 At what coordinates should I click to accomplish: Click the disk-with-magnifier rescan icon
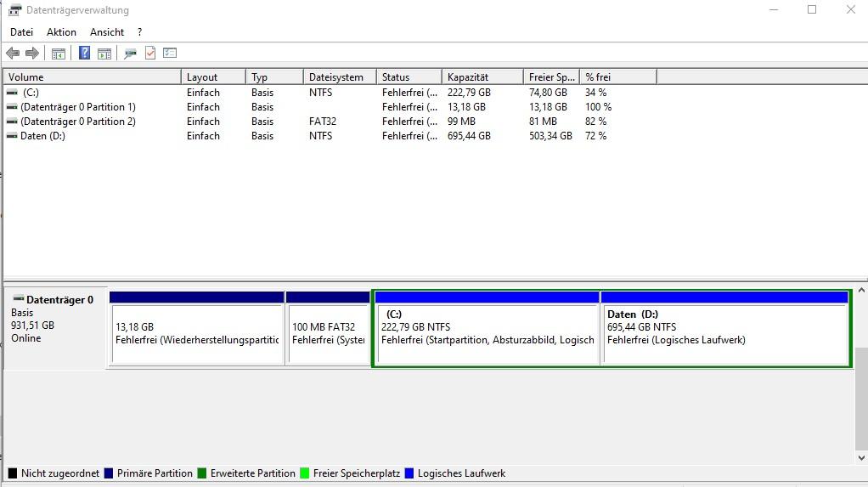[130, 54]
